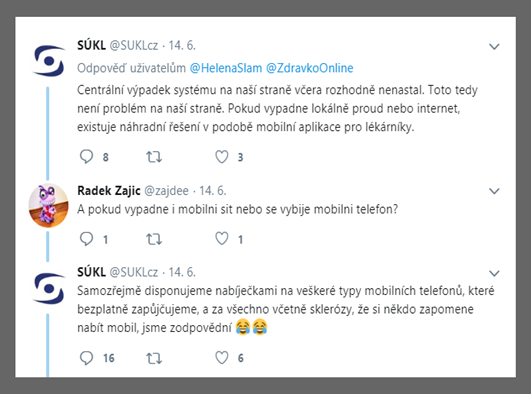This screenshot has width=531, height=394.
Task: Open the chevron menu on first SÚKL tweet
Action: tap(494, 46)
